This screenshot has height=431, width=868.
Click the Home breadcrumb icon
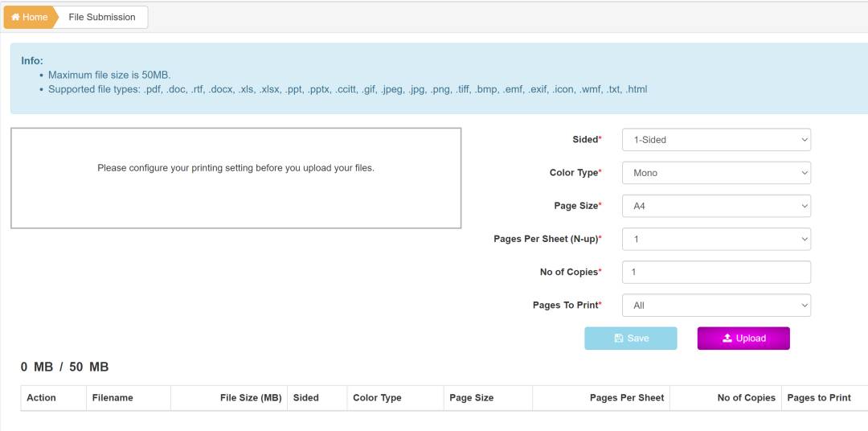tap(15, 17)
